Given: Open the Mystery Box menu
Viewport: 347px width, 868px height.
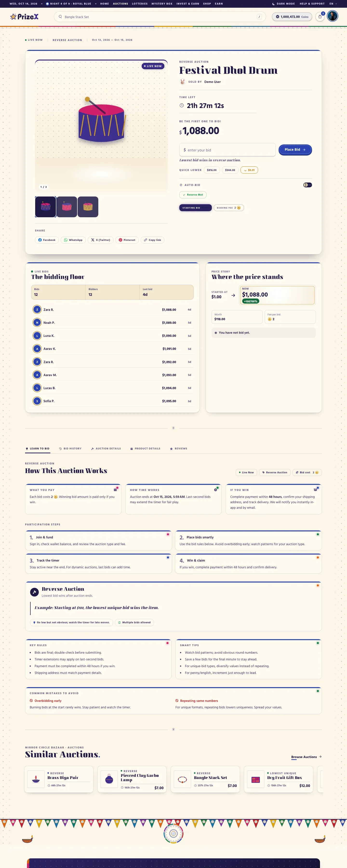Looking at the screenshot, I should [162, 4].
